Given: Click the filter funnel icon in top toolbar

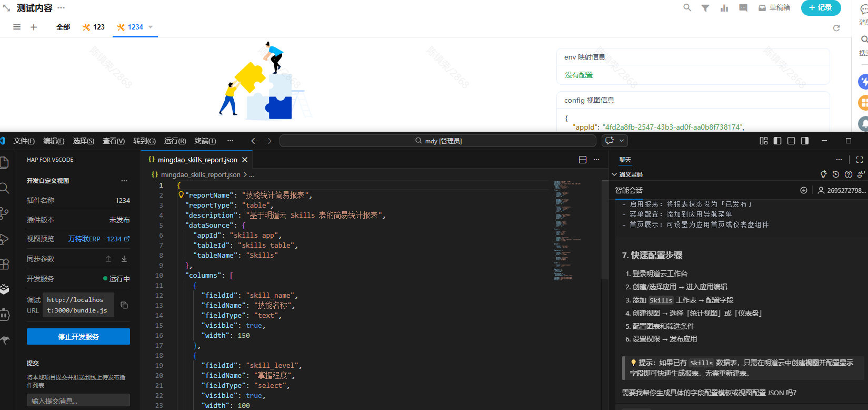Looking at the screenshot, I should click(705, 8).
